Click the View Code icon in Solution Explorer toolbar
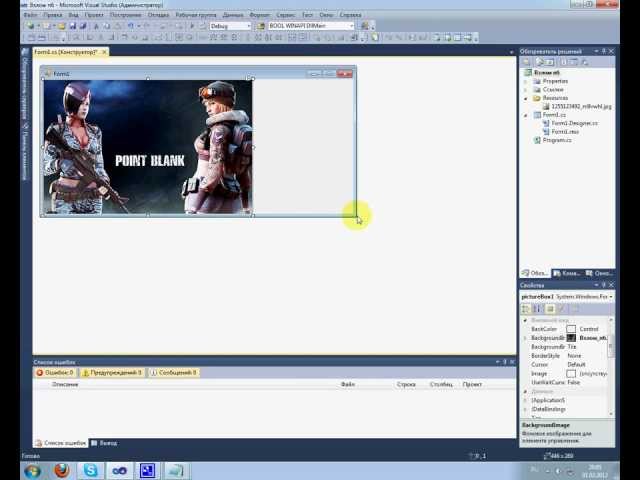The width and height of the screenshot is (640, 480). click(x=563, y=62)
